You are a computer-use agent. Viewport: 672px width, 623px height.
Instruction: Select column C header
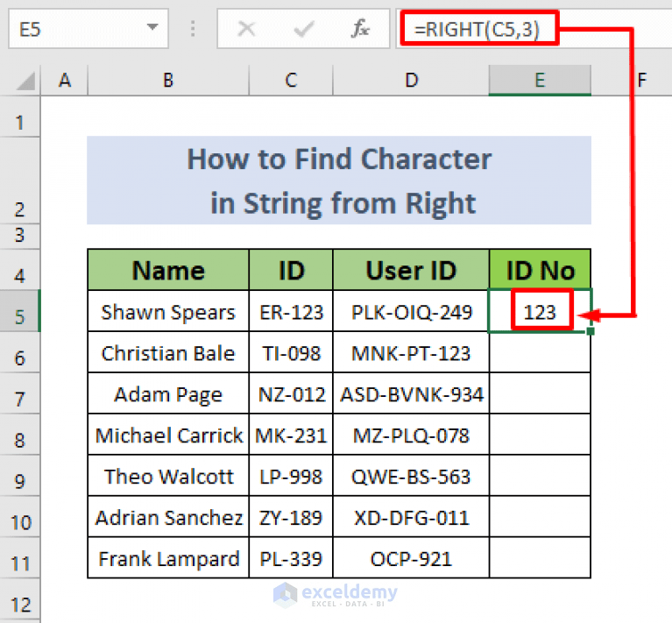pyautogui.click(x=291, y=80)
